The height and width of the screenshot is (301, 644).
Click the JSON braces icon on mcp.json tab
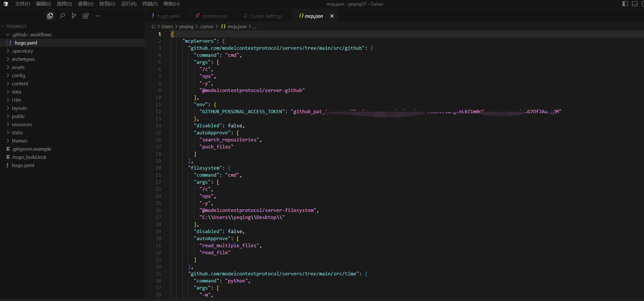click(301, 16)
